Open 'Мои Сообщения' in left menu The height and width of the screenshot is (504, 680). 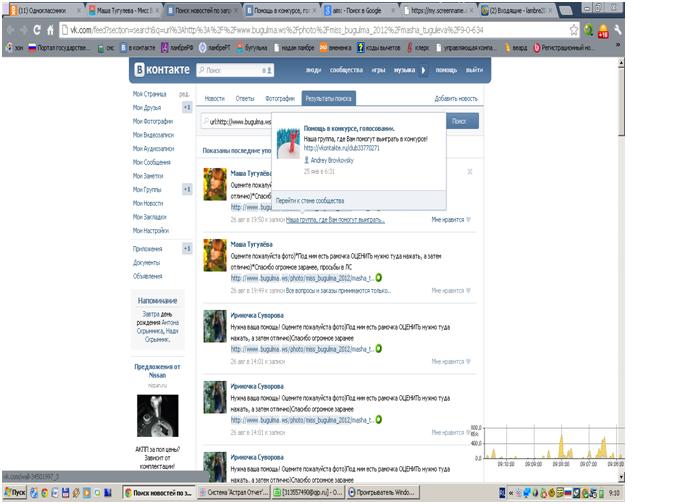(151, 162)
